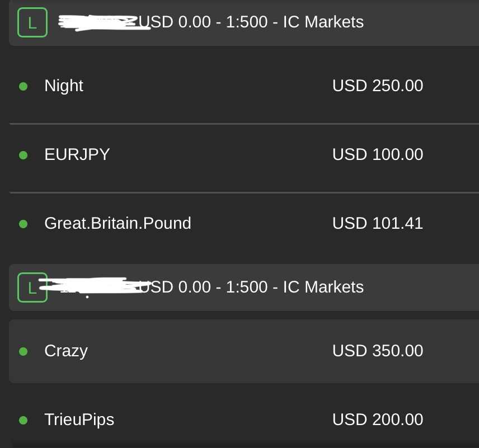Viewport: 479px width, 448px height.
Task: Click the USD 101.41 amount
Action: [378, 223]
